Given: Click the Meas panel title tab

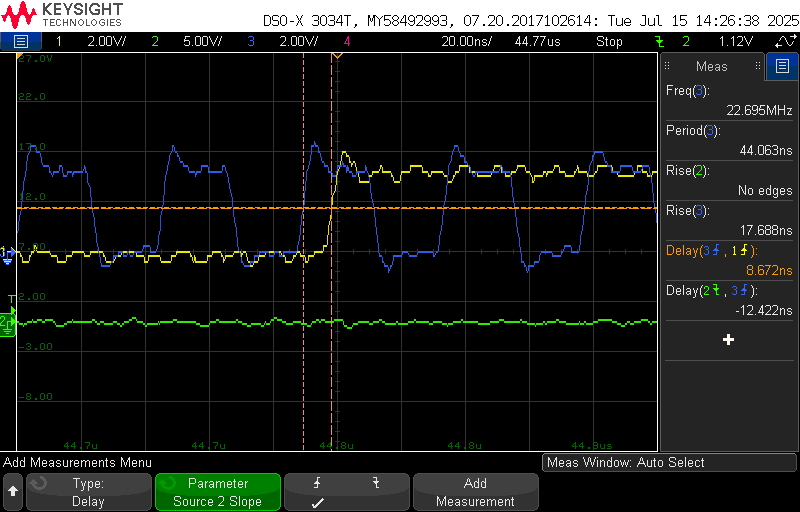Looking at the screenshot, I should [x=712, y=66].
